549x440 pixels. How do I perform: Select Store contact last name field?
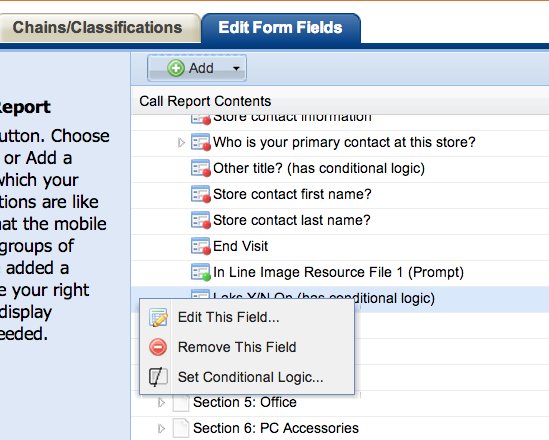[340, 221]
